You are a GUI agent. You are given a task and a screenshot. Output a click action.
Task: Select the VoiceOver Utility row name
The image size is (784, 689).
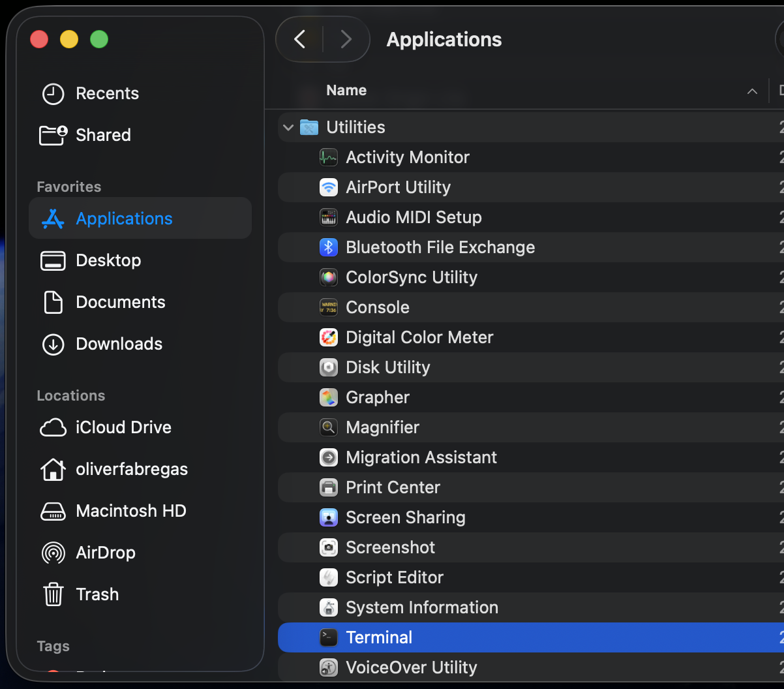coord(412,667)
